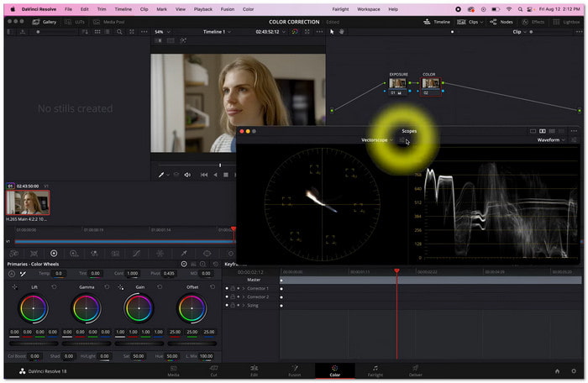Switch to Primaries Bars mode icon
This screenshot has width=588, height=383.
coord(193,264)
